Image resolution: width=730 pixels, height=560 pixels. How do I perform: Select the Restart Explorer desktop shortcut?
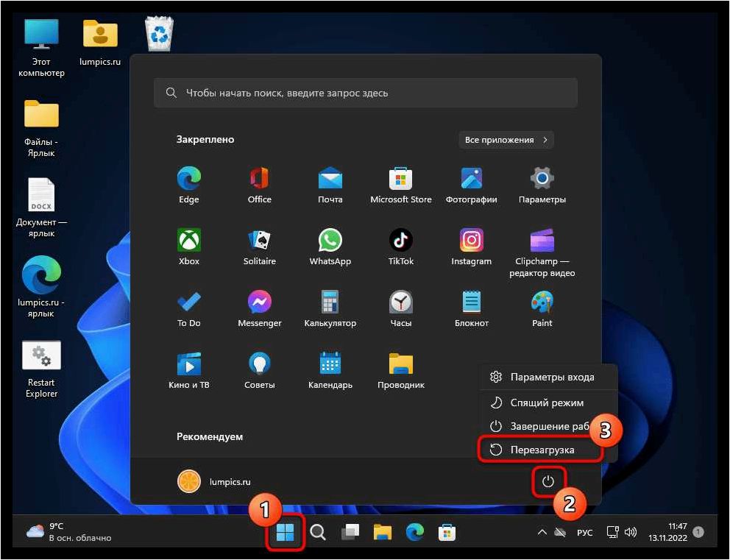pyautogui.click(x=41, y=369)
